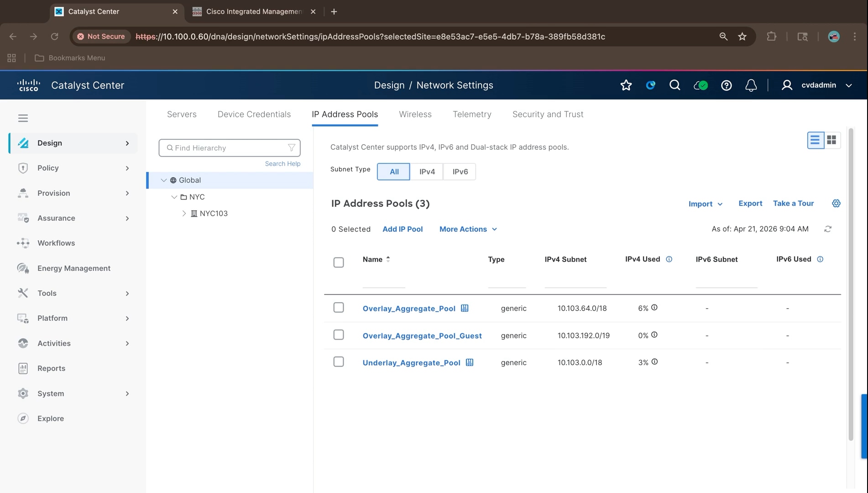Check the Overlay_Aggregate_Pool row checkbox

[339, 308]
